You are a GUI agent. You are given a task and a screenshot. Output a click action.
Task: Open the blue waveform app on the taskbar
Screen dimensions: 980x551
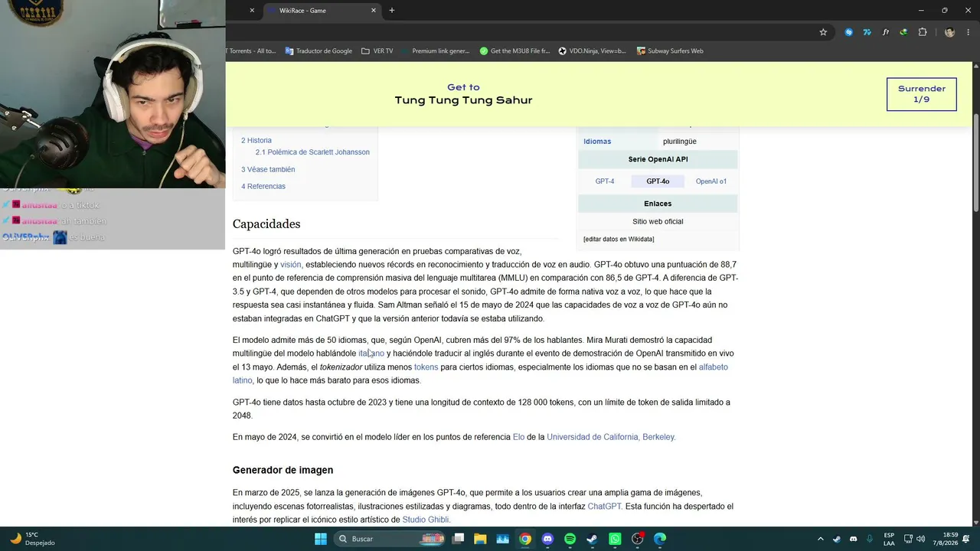[x=502, y=539]
